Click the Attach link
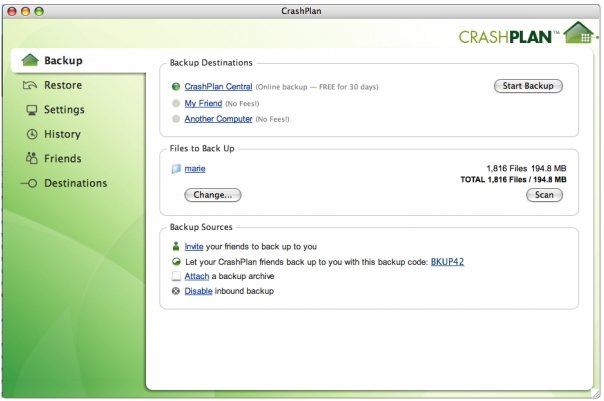Screen dimensions: 604x401 [196, 276]
